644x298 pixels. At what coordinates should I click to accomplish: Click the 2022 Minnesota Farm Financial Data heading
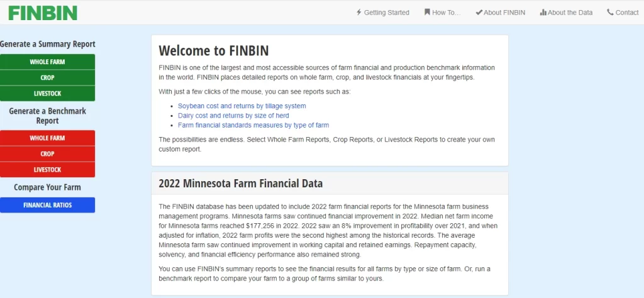click(x=241, y=184)
